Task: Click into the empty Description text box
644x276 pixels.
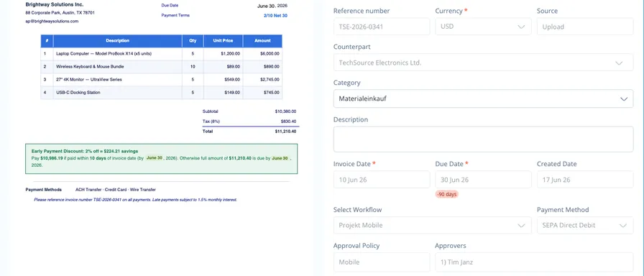Action: tap(483, 139)
